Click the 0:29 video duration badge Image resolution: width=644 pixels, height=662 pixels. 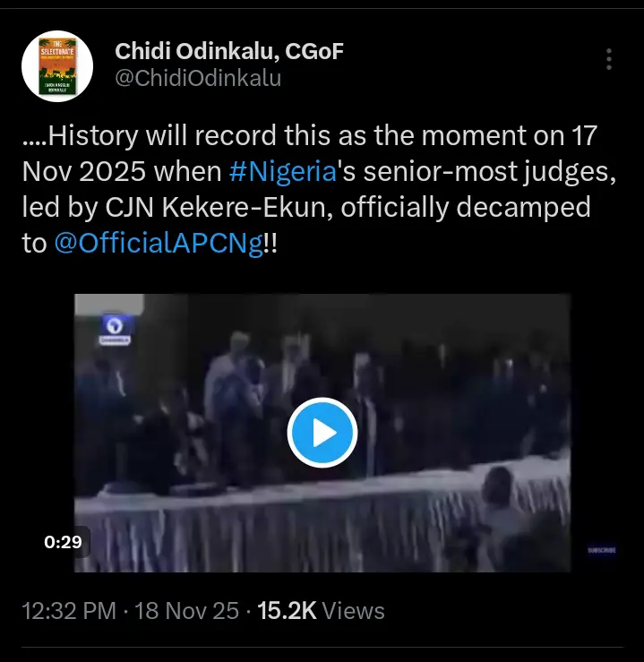(x=63, y=542)
